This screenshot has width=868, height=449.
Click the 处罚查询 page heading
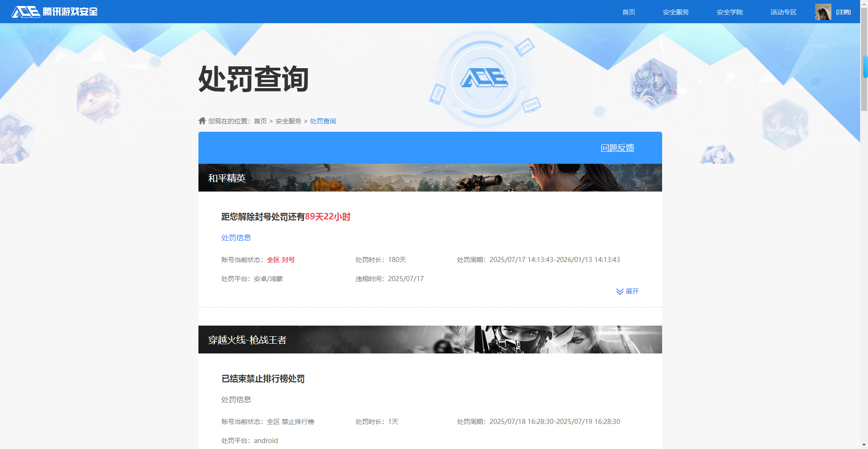pyautogui.click(x=254, y=79)
